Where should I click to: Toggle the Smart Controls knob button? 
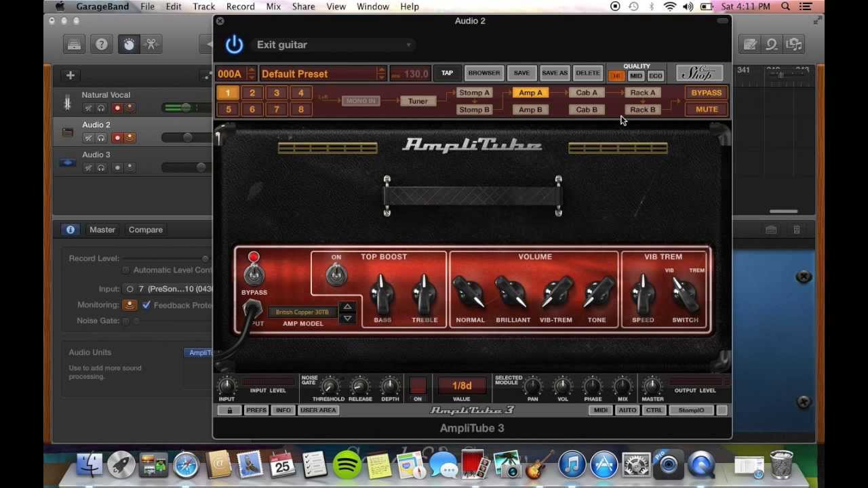[x=129, y=45]
